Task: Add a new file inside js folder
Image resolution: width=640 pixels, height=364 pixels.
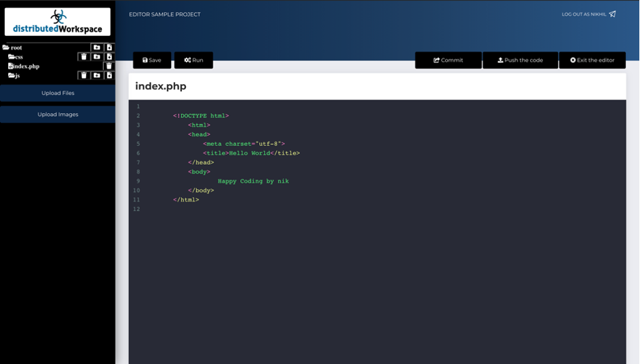Action: point(109,75)
